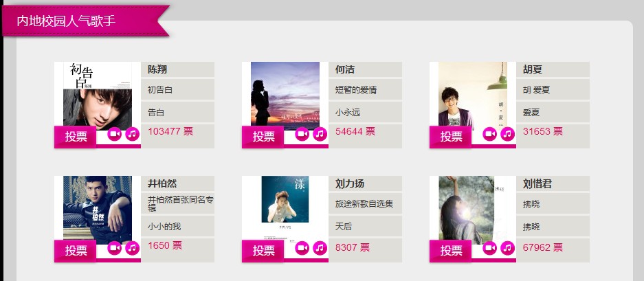Play 陈翔's song via music note icon

(x=132, y=134)
